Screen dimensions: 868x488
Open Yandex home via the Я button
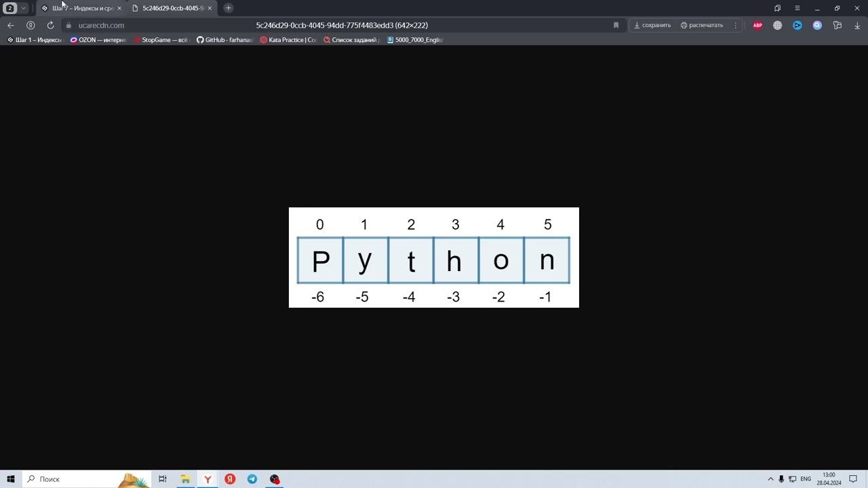31,25
